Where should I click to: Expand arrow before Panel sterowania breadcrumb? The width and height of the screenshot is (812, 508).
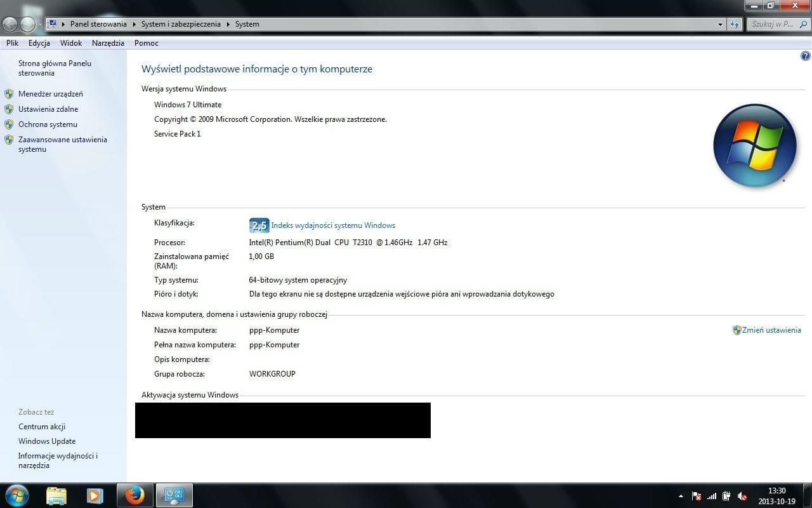point(63,24)
